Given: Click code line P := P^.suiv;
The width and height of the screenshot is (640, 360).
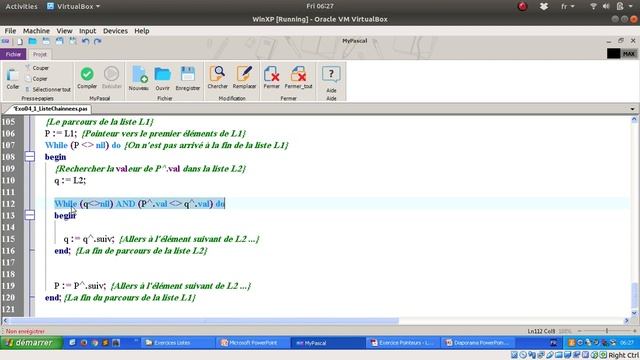Looking at the screenshot, I should pyautogui.click(x=80, y=285).
